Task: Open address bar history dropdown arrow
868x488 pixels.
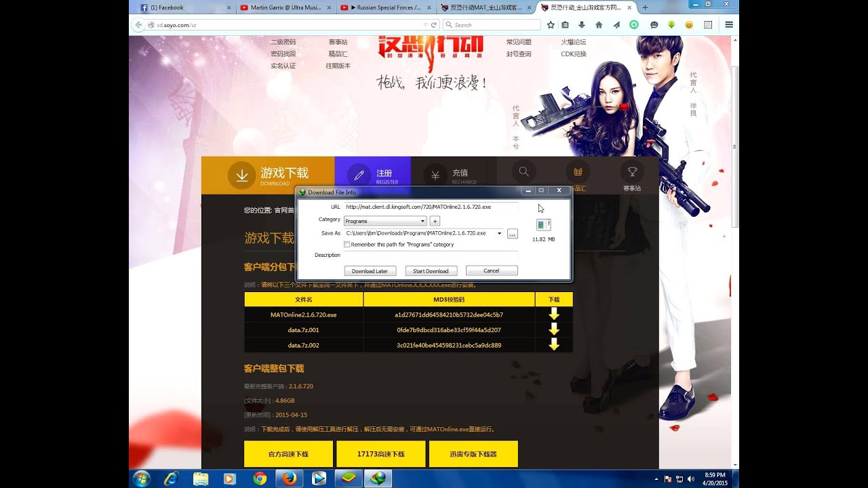Action: tap(425, 25)
